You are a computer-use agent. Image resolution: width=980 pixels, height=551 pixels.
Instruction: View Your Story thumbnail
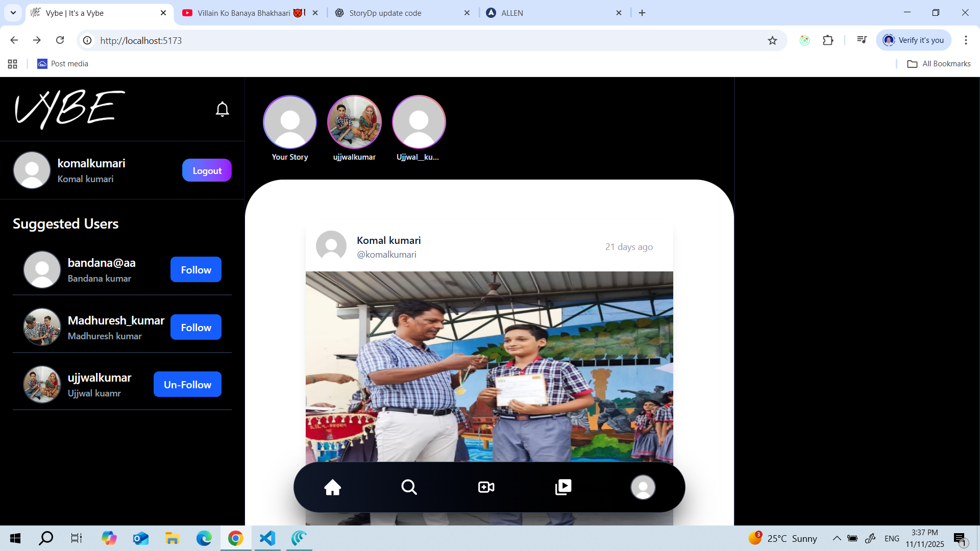(x=289, y=122)
